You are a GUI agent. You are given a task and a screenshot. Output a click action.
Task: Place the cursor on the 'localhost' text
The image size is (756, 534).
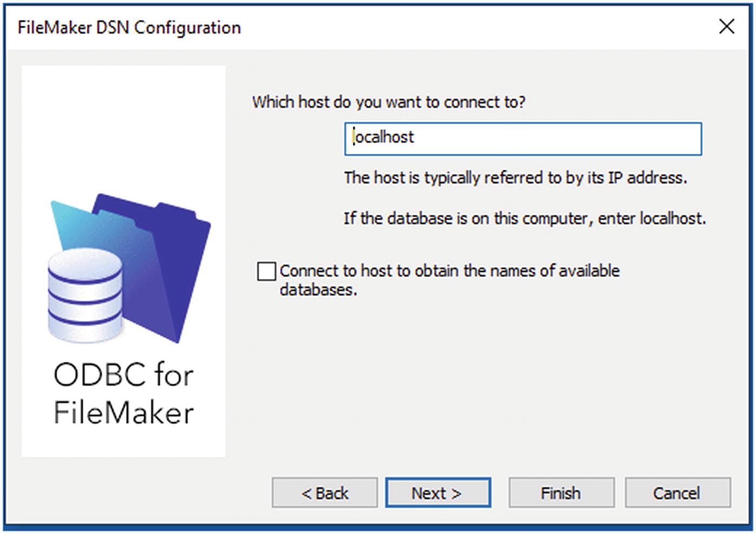pyautogui.click(x=384, y=137)
